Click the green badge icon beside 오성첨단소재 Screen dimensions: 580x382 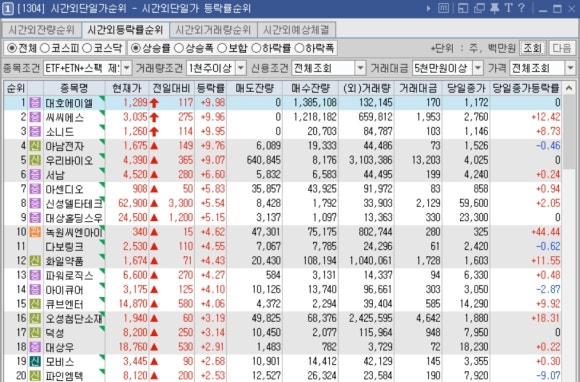35,318
